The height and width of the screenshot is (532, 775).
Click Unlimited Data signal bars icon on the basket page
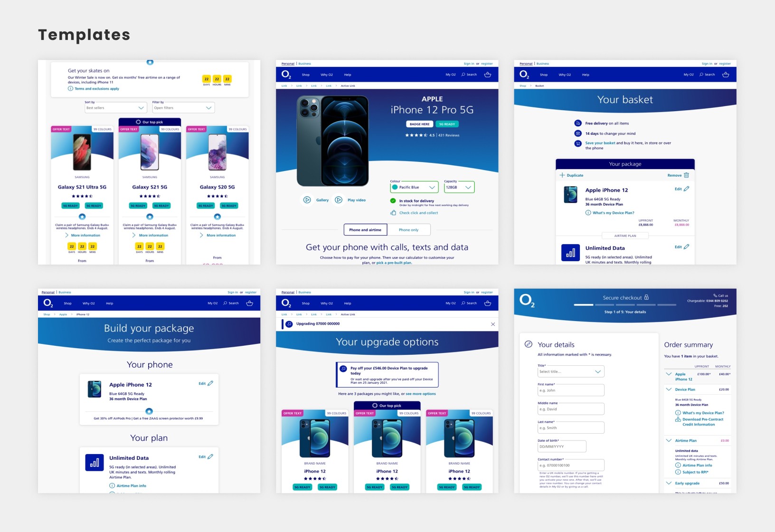point(570,253)
